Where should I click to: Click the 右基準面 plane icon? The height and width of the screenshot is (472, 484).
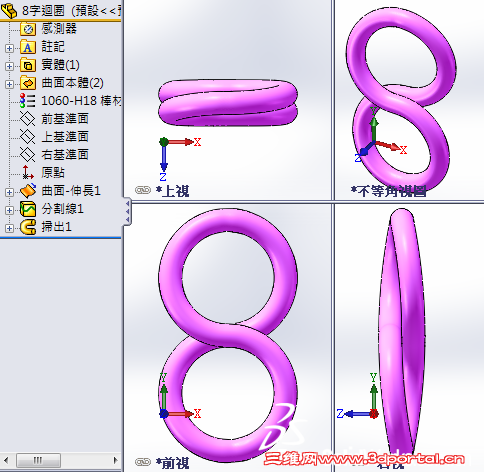28,155
